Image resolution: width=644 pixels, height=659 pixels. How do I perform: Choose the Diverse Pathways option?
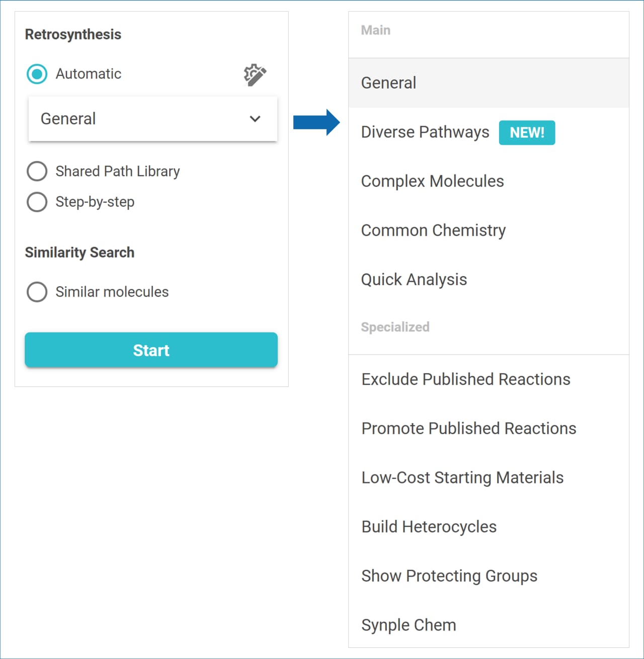point(425,132)
